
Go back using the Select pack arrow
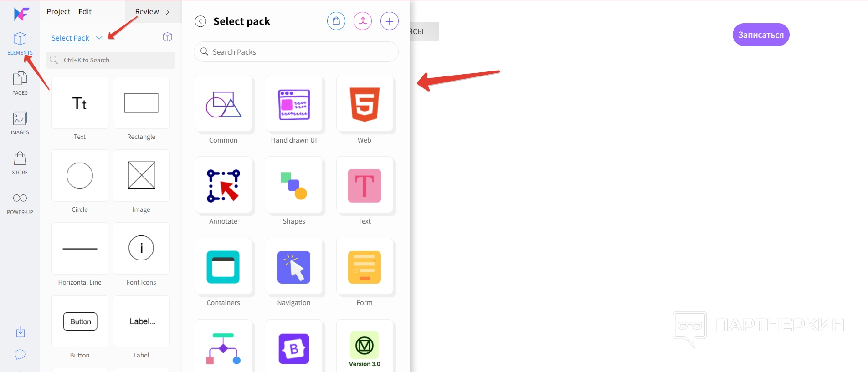200,21
